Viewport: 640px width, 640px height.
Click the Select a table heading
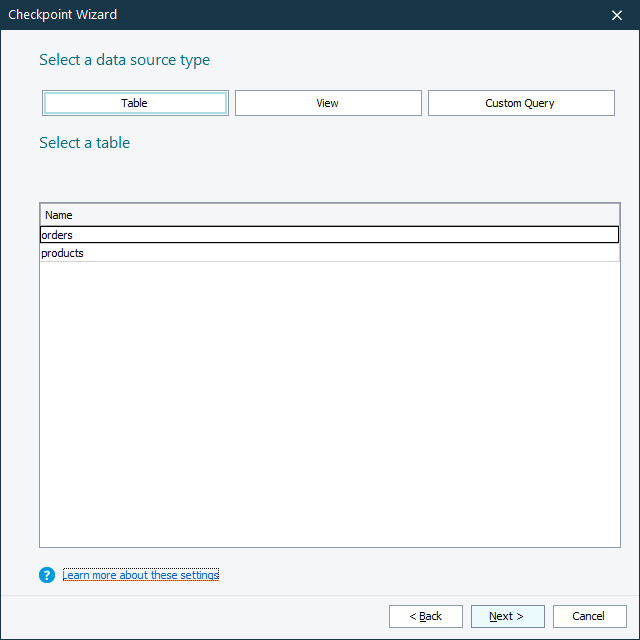coord(84,143)
